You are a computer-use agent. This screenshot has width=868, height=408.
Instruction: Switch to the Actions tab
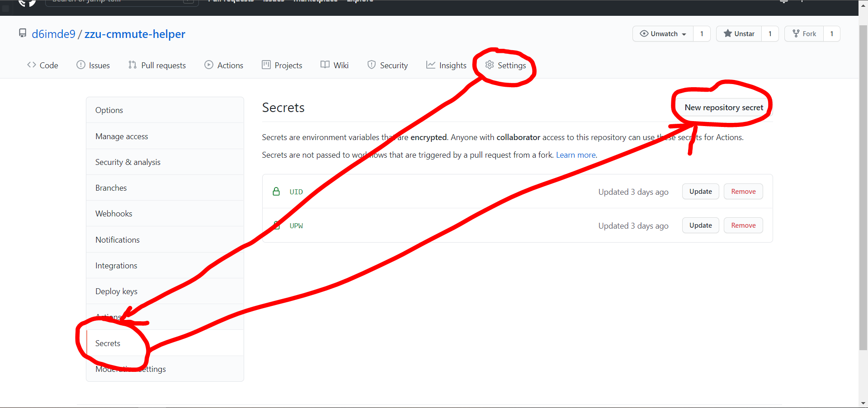tap(224, 65)
